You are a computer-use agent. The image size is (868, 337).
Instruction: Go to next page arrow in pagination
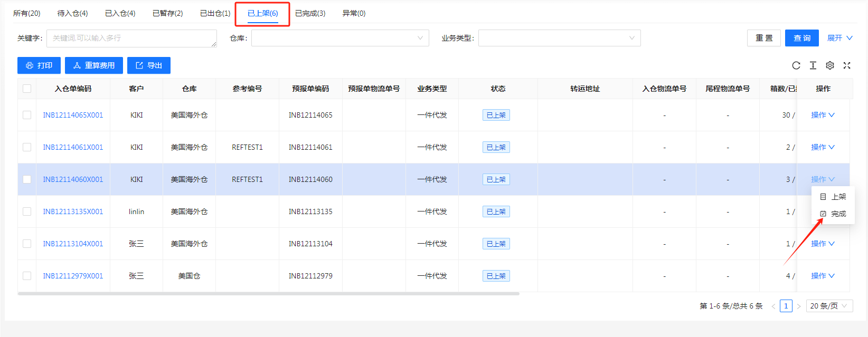tap(799, 306)
